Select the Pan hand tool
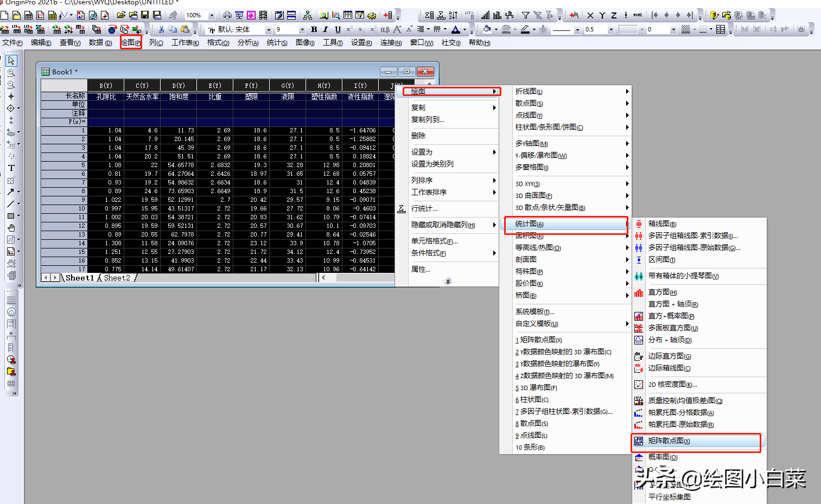The width and height of the screenshot is (821, 504). (11, 228)
